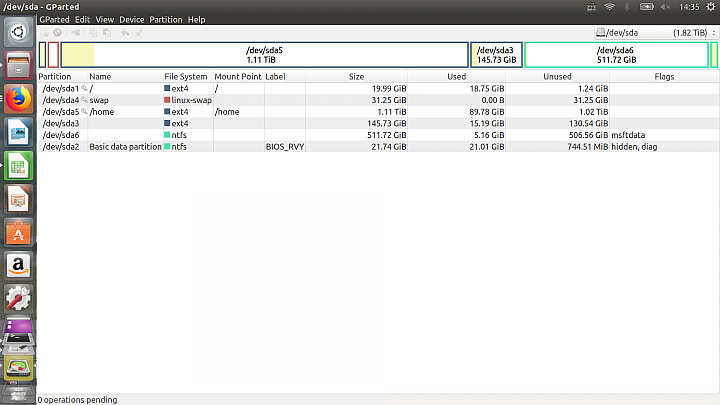Click the Bluetooth indicator icon
Viewport: 720px width, 405px height.
coord(627,7)
